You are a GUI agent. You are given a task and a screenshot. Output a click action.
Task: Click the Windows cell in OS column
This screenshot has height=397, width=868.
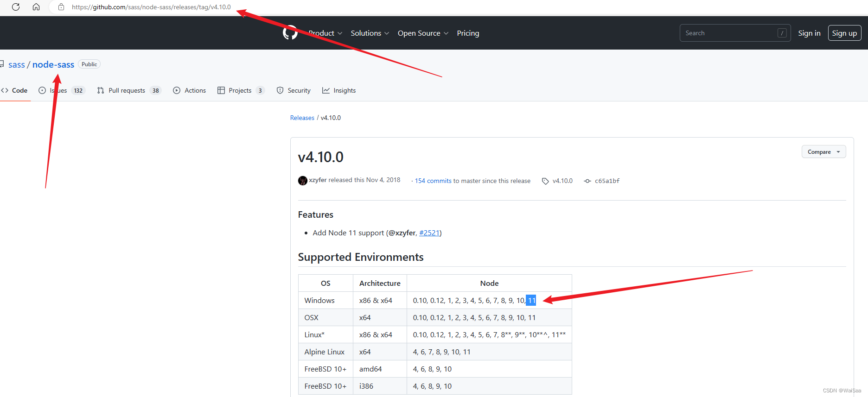(x=325, y=300)
